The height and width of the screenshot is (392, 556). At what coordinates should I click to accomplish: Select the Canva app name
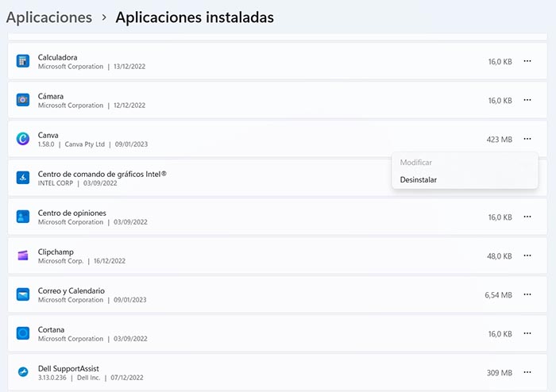click(x=48, y=135)
